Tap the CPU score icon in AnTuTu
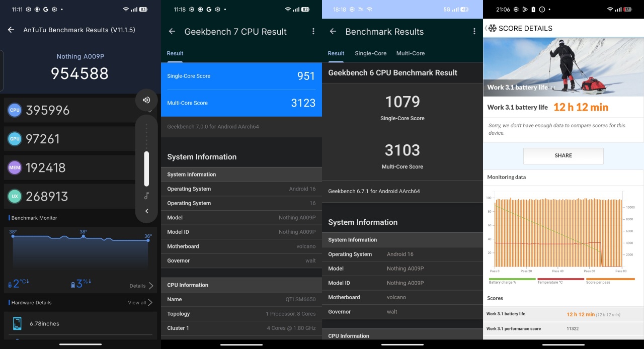Viewport: 644px width, 349px height. (15, 110)
